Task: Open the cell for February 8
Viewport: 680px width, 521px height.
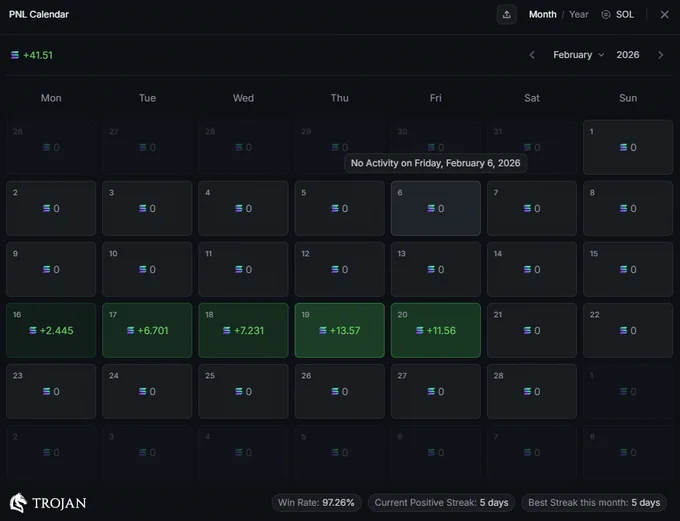Action: [628, 208]
